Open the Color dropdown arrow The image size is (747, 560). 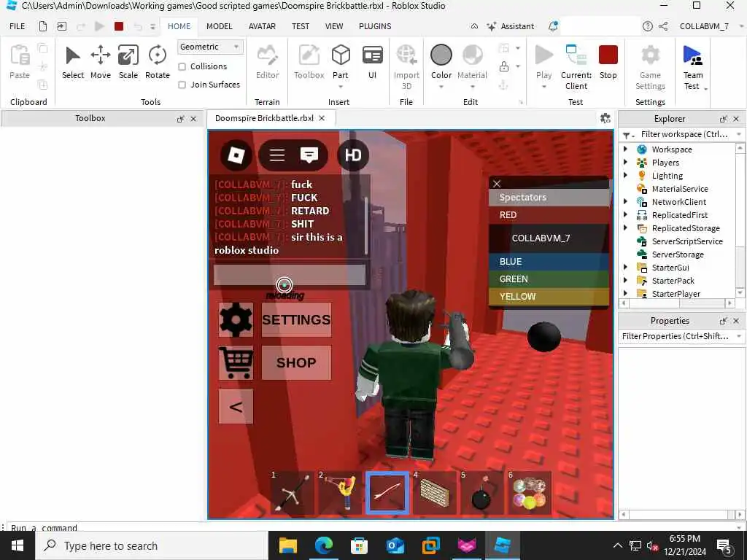[441, 87]
